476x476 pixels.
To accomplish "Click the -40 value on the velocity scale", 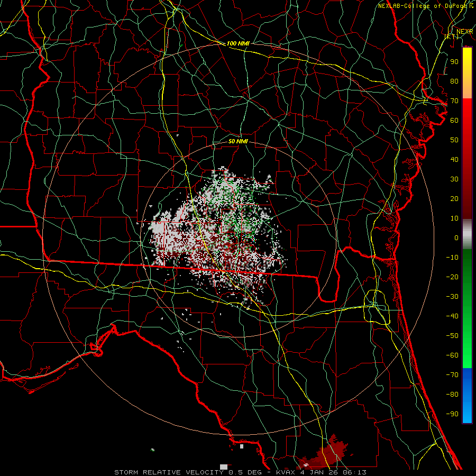I will [x=452, y=316].
